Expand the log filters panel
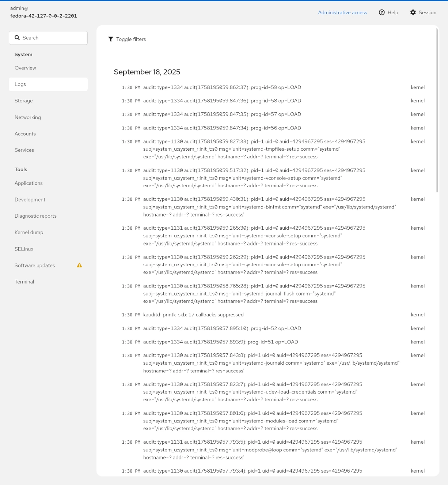Viewport: 448px width, 485px height. pyautogui.click(x=127, y=39)
